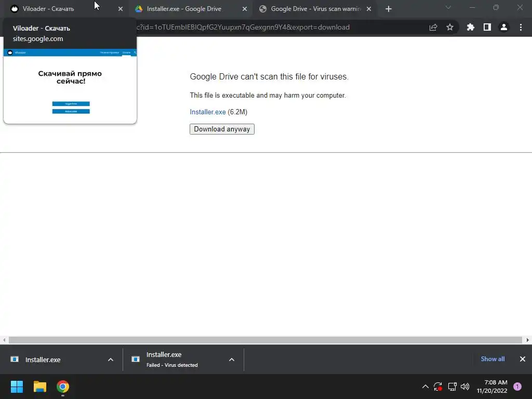Viewport: 532px width, 399px height.
Task: Open the Extensions puzzle icon
Action: tap(471, 27)
